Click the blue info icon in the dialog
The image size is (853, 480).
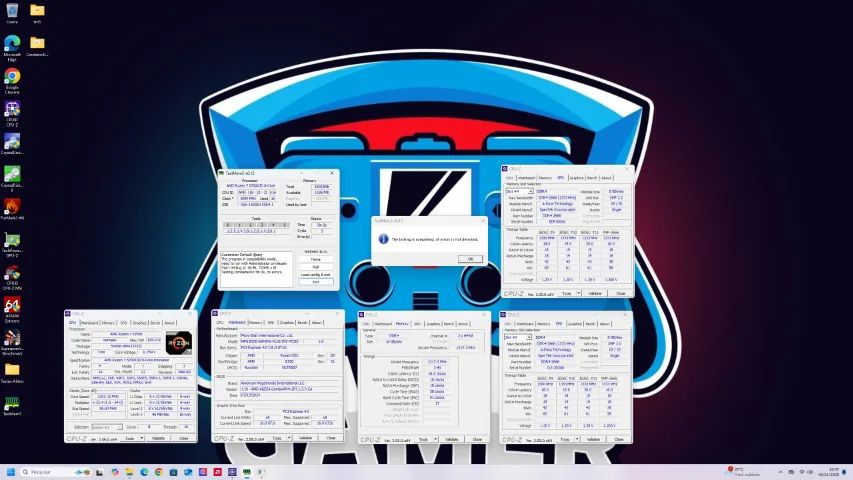tap(383, 239)
